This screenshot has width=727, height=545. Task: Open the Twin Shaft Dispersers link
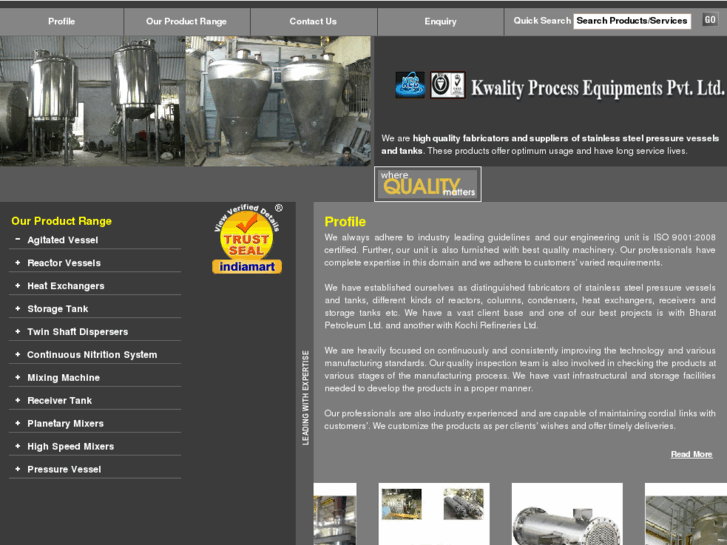pos(77,332)
